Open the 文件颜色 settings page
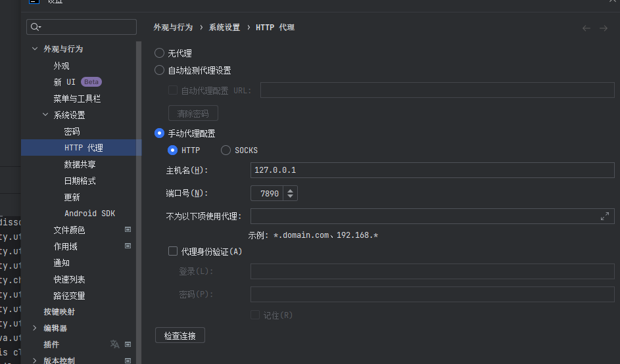 coord(69,229)
